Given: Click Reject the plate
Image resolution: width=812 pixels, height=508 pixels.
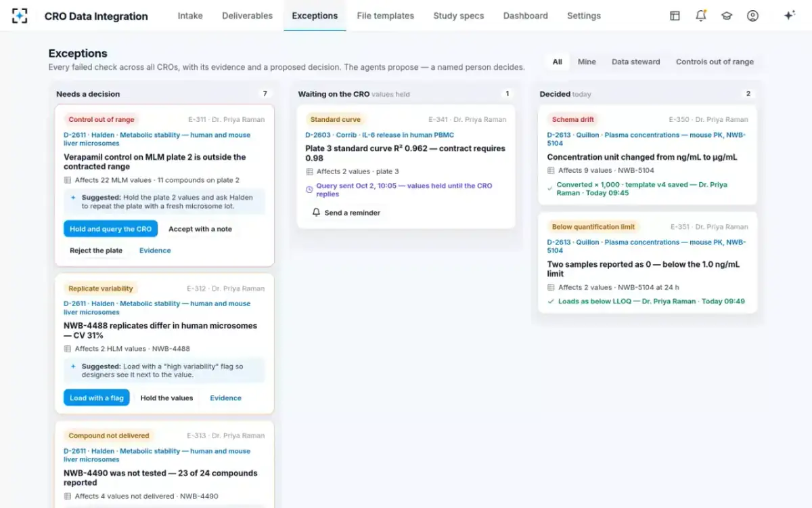Looking at the screenshot, I should (96, 251).
